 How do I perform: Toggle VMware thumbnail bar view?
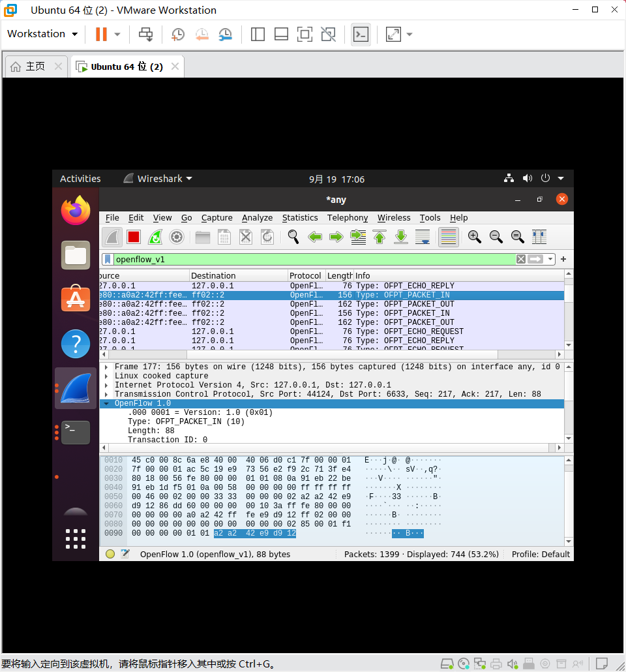(281, 35)
